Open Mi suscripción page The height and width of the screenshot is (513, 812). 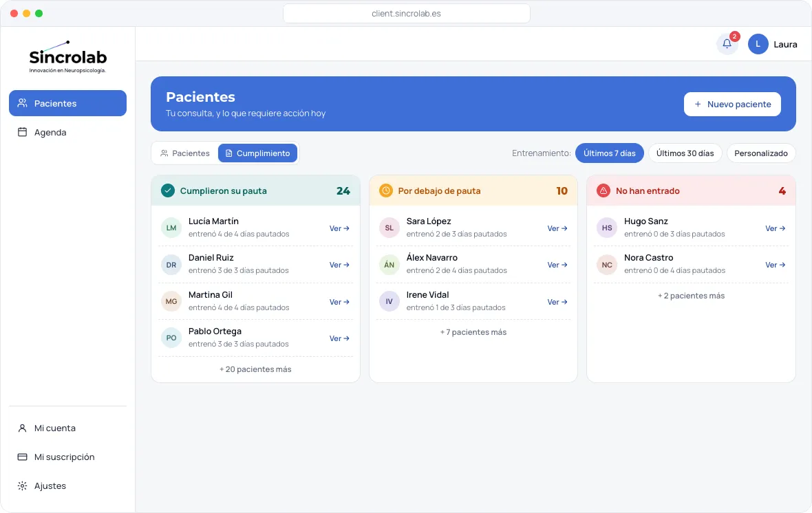[x=68, y=457]
